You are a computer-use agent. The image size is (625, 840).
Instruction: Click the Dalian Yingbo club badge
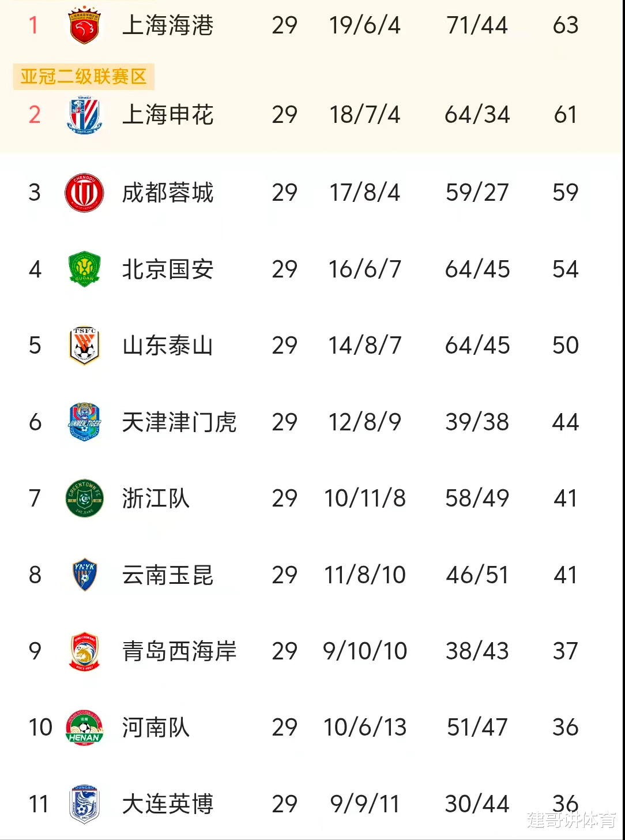pos(84,804)
